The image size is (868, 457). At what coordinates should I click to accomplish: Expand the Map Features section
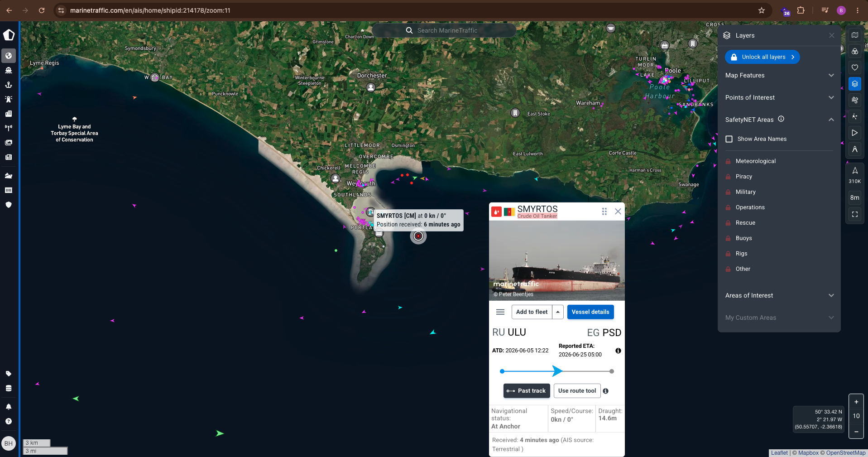(x=779, y=75)
